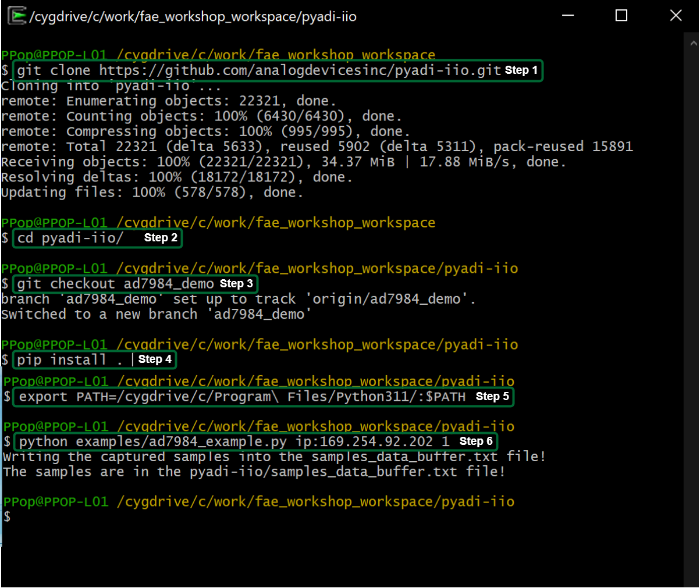Click the python ad7984_example.py command
Viewport: 700px width, 588px height.
tap(234, 441)
